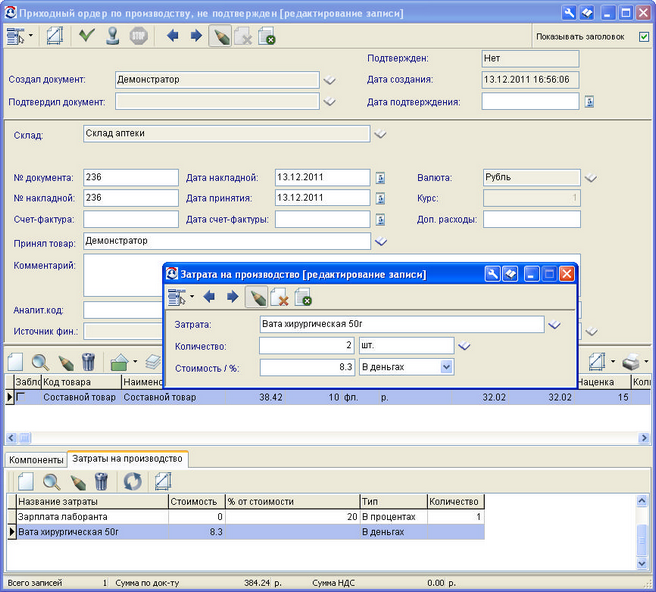Open wrench settings in main window title bar
Screen dimensions: 656x592
coord(569,13)
